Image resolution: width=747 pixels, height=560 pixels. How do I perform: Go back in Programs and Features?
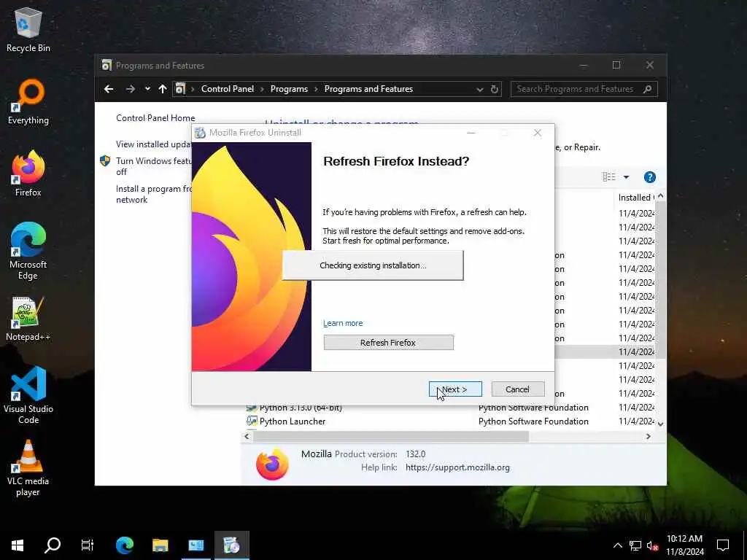click(109, 89)
